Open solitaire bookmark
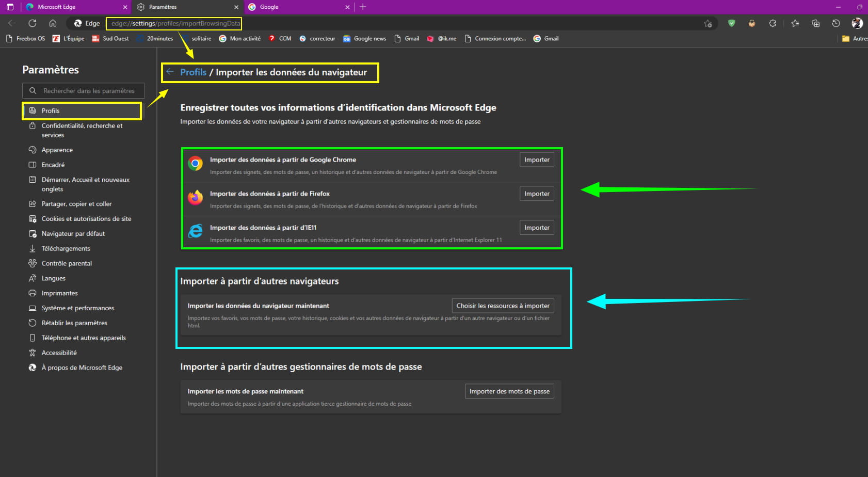Viewport: 868px width, 477px height. click(197, 39)
